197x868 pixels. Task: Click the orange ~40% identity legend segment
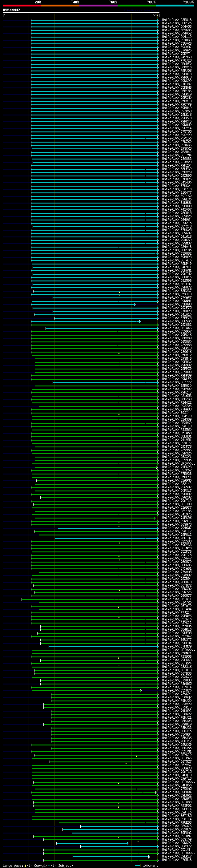tap(60, 6)
